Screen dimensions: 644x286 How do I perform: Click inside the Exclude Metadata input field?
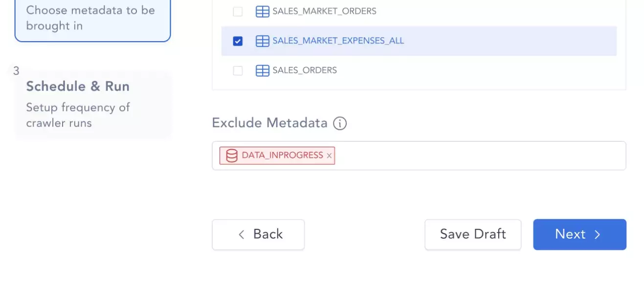point(479,156)
